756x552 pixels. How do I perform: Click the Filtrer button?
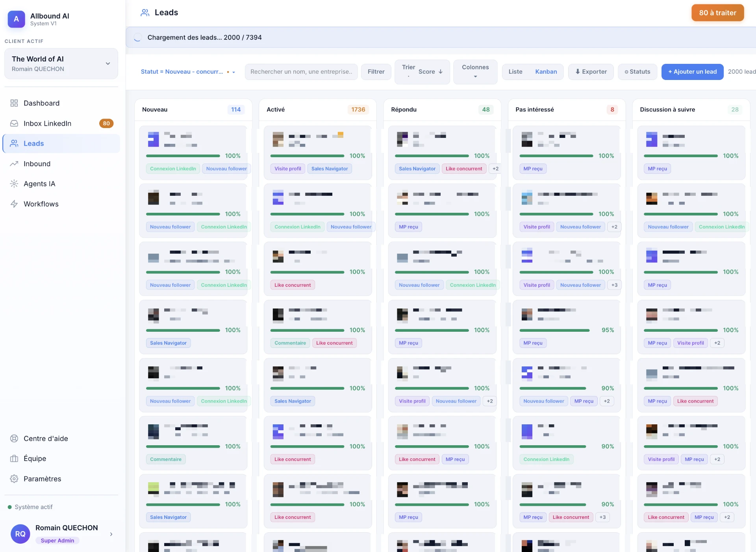[x=376, y=72]
